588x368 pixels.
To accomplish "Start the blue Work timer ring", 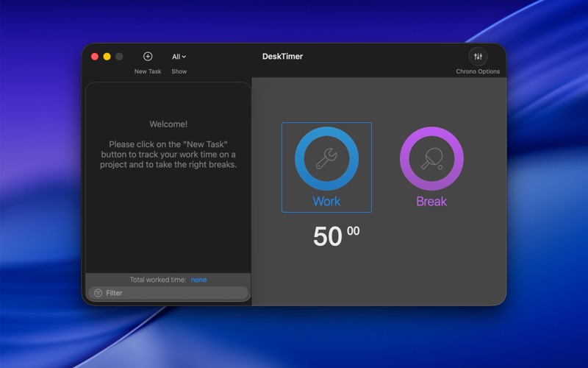I will pos(326,158).
